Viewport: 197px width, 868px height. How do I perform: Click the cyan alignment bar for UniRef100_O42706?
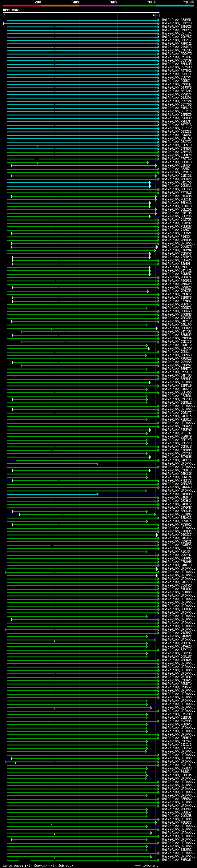pyautogui.click(x=79, y=183)
